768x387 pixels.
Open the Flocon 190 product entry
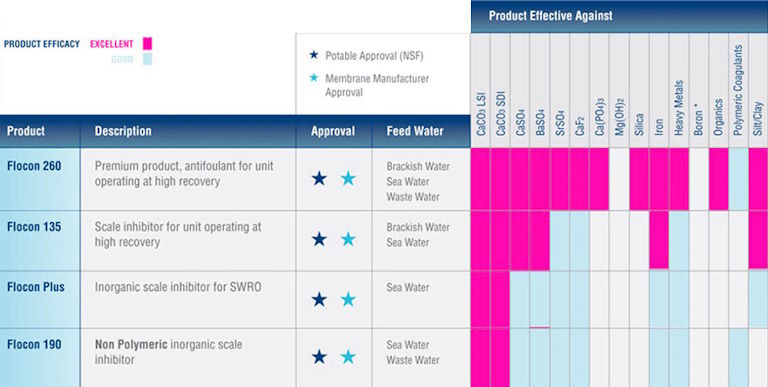[x=34, y=344]
